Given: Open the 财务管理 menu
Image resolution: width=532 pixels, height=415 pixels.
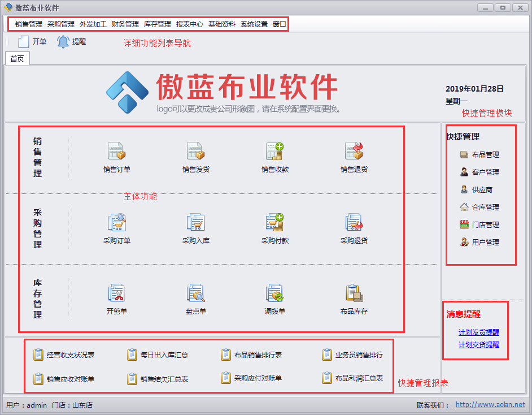Looking at the screenshot, I should (x=125, y=24).
